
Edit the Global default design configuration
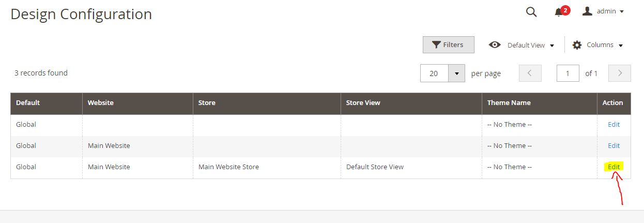pos(614,125)
